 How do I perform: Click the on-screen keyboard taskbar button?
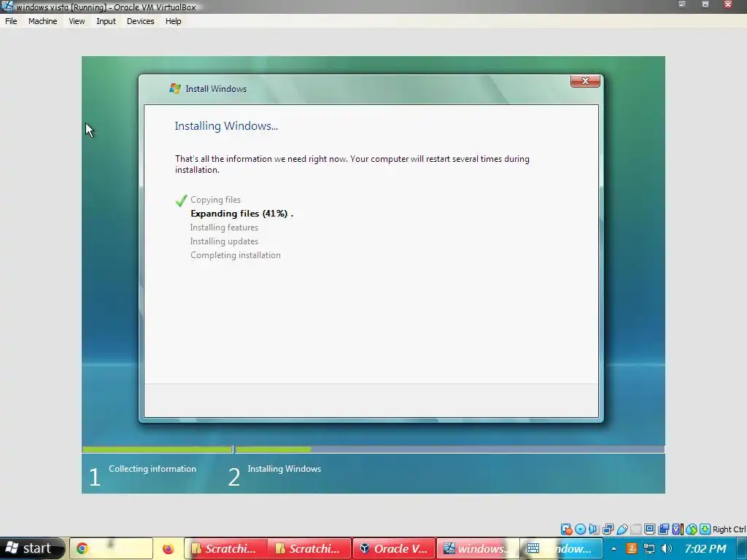561,548
